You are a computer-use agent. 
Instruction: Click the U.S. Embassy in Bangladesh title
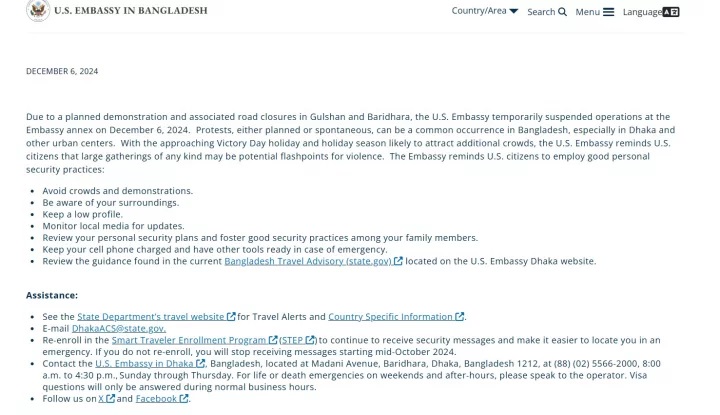tap(131, 11)
